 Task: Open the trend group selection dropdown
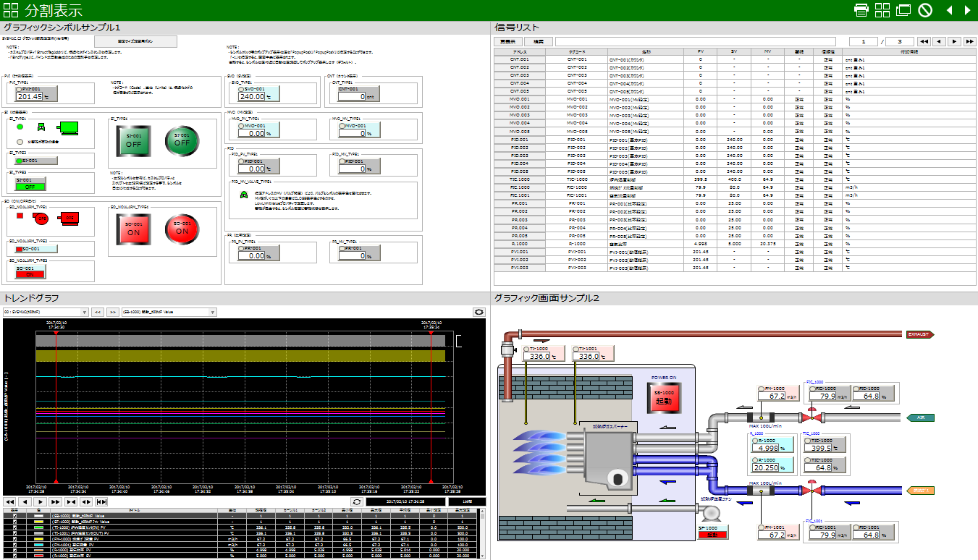(45, 312)
